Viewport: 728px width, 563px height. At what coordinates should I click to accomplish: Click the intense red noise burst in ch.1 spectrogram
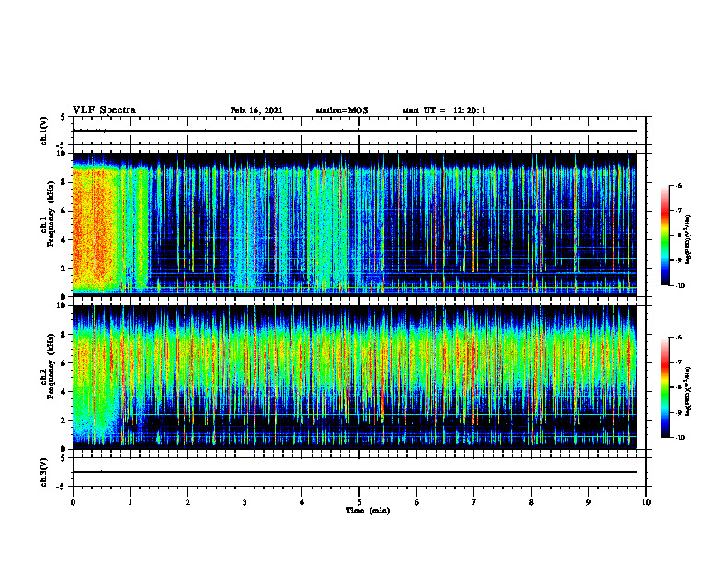[x=96, y=227]
